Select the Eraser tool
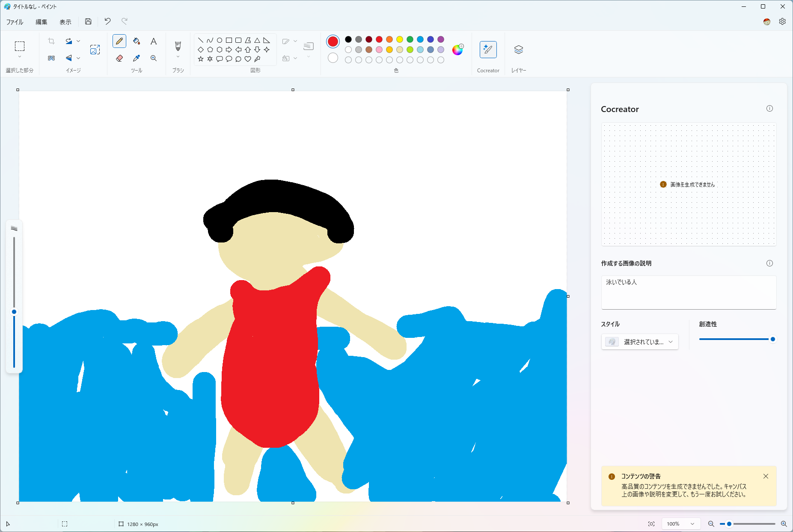The height and width of the screenshot is (532, 793). point(119,58)
